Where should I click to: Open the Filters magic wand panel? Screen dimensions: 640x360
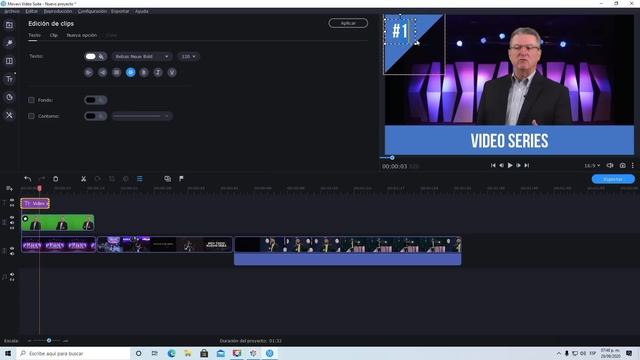coord(9,43)
